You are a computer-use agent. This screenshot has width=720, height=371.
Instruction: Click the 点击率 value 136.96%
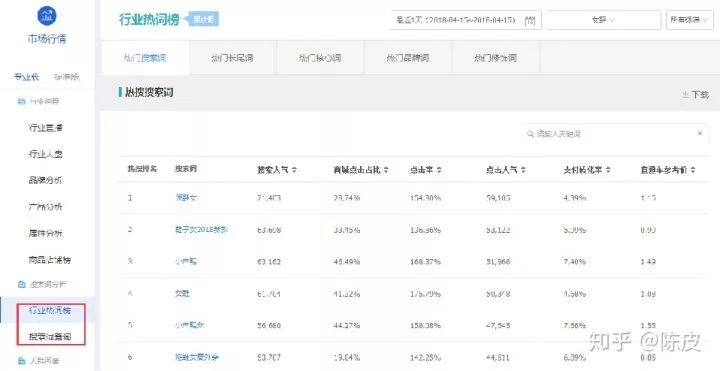425,230
